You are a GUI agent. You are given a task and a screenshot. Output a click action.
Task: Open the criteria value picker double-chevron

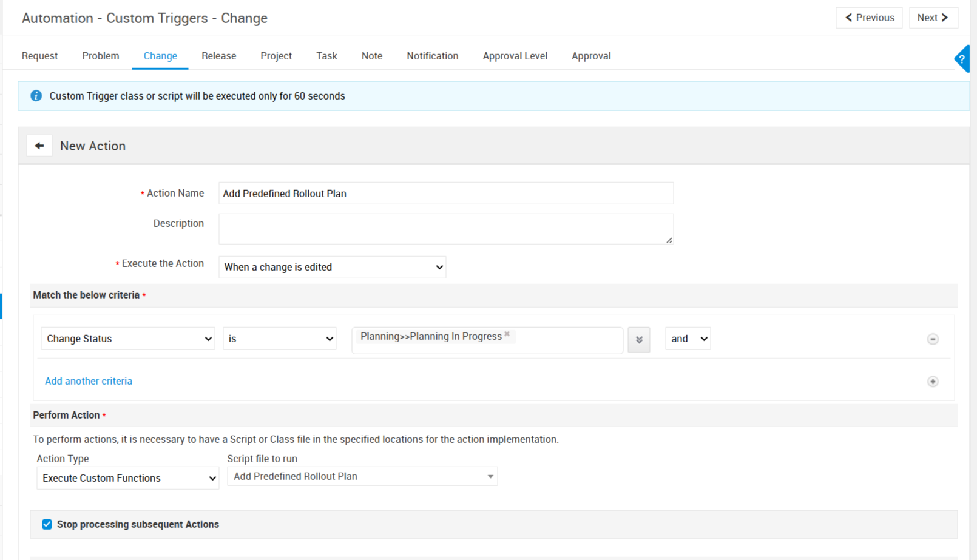pos(638,340)
